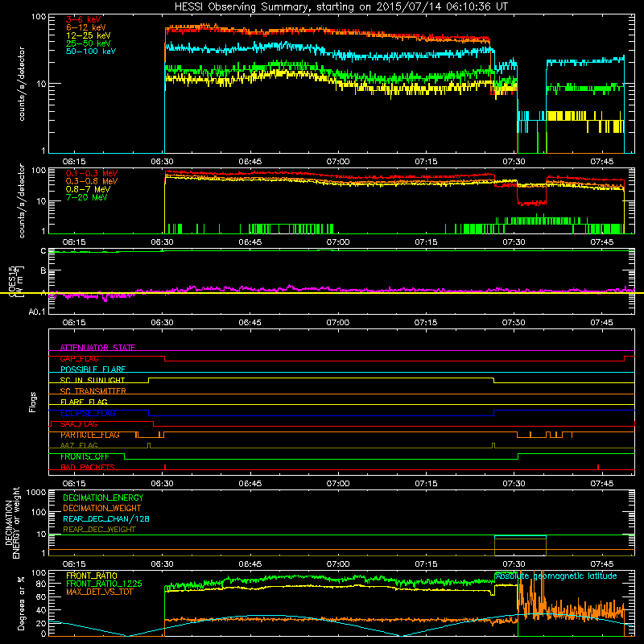Click counts/s/detector axis title of keV panel
Screen dimensions: 644x644
(22, 84)
